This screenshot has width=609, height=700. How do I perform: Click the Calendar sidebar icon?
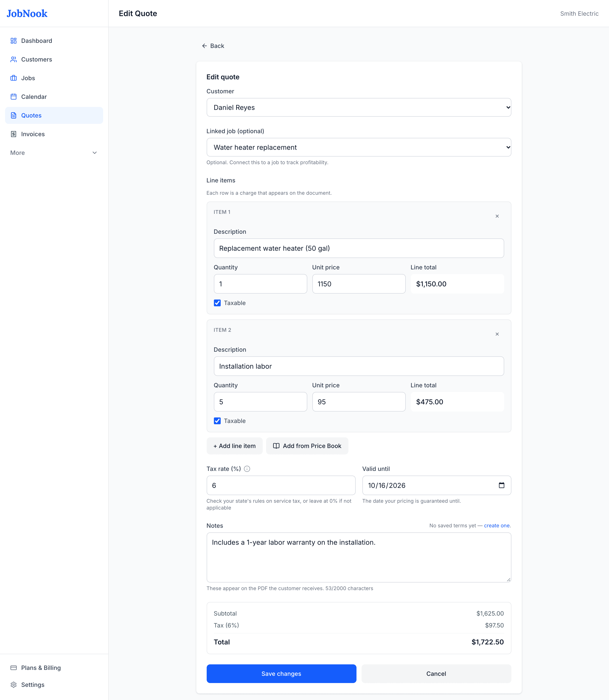click(x=14, y=97)
